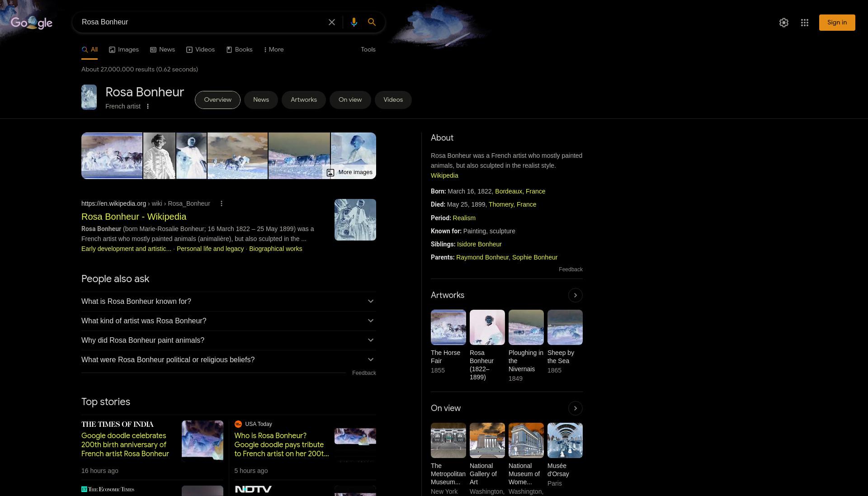The width and height of the screenshot is (868, 496).
Task: Click Rosa Bonheur knowledge panel portrait
Action: coord(89,97)
